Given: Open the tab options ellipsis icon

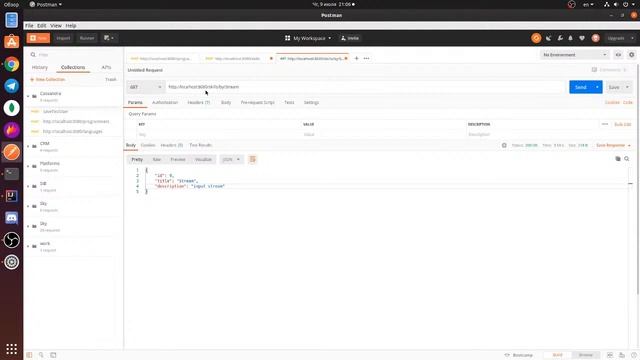Looking at the screenshot, I should [367, 58].
